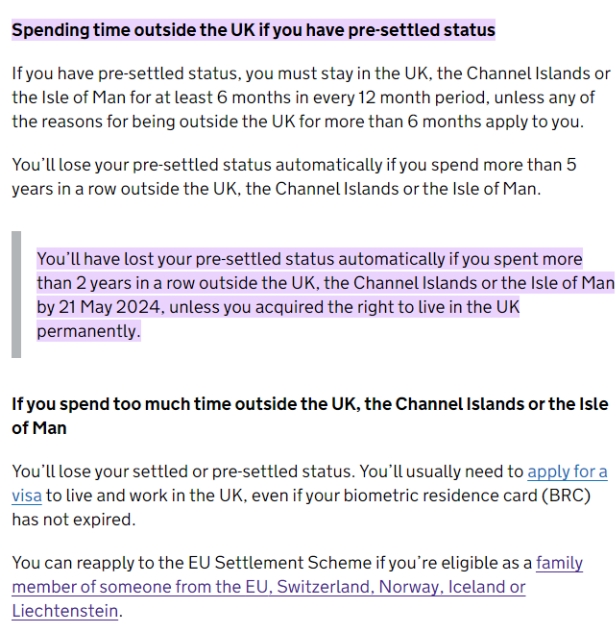Click the text "years in a row outside the UK" in the unhighlighted paragraph
This screenshot has width=616, height=642.
click(x=126, y=189)
